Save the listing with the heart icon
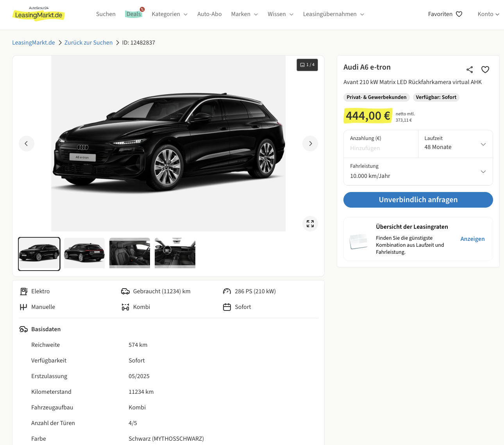 485,70
